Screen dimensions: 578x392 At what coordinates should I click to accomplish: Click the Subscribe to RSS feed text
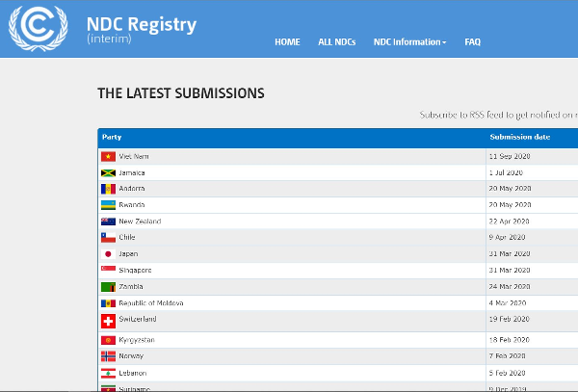(x=498, y=115)
